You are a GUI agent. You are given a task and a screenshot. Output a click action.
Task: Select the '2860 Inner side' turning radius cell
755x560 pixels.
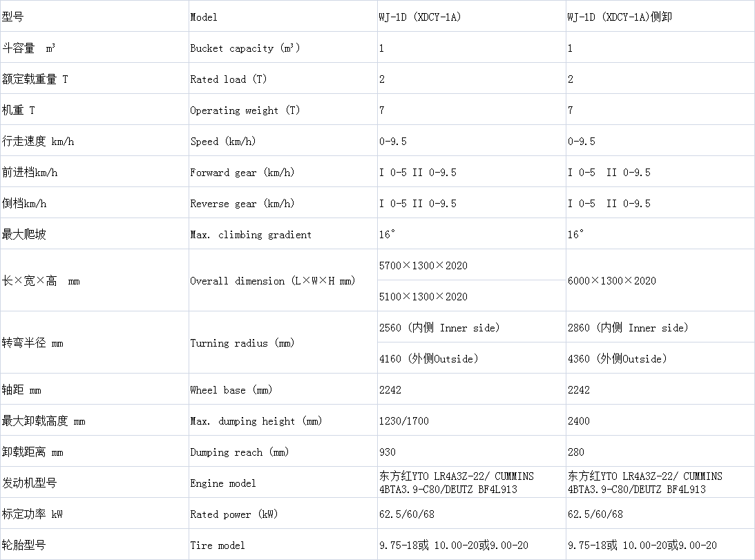(627, 328)
